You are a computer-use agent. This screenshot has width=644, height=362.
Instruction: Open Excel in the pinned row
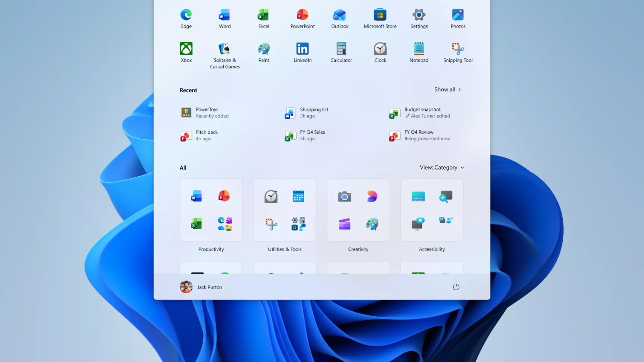(263, 19)
